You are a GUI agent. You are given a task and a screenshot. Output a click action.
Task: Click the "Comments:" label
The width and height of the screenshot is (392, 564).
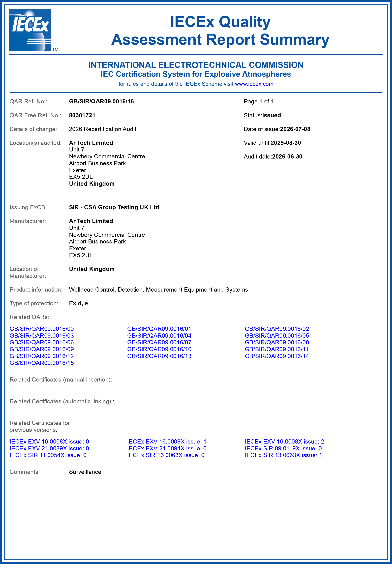click(x=25, y=472)
